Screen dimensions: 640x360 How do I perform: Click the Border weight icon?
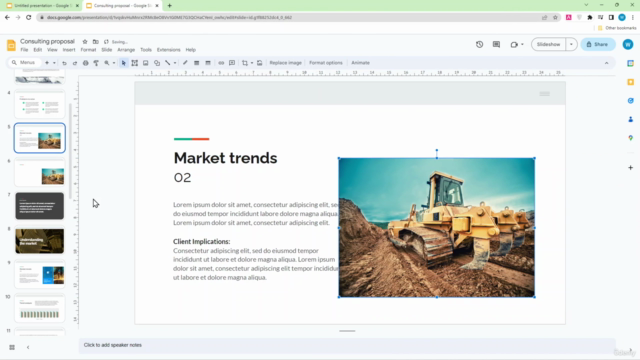[x=196, y=63]
